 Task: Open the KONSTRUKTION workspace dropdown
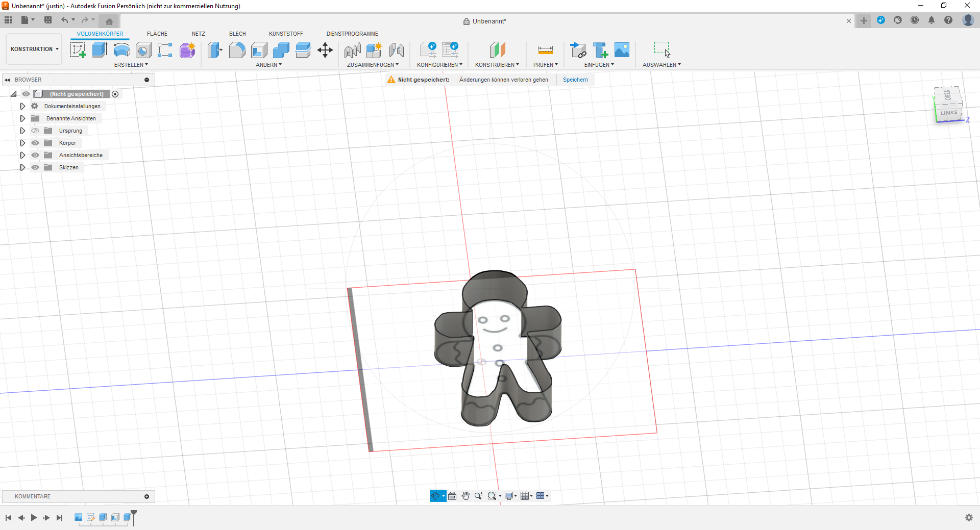[x=34, y=49]
